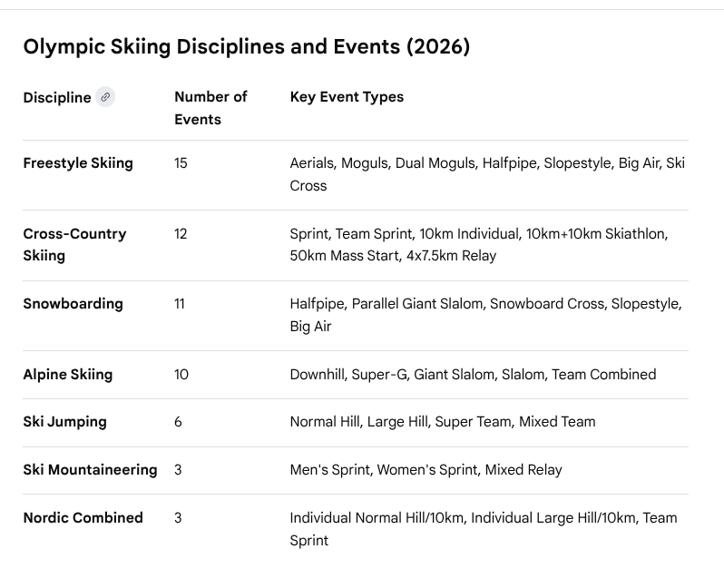
Task: Select the Discipline column header
Action: click(x=57, y=98)
